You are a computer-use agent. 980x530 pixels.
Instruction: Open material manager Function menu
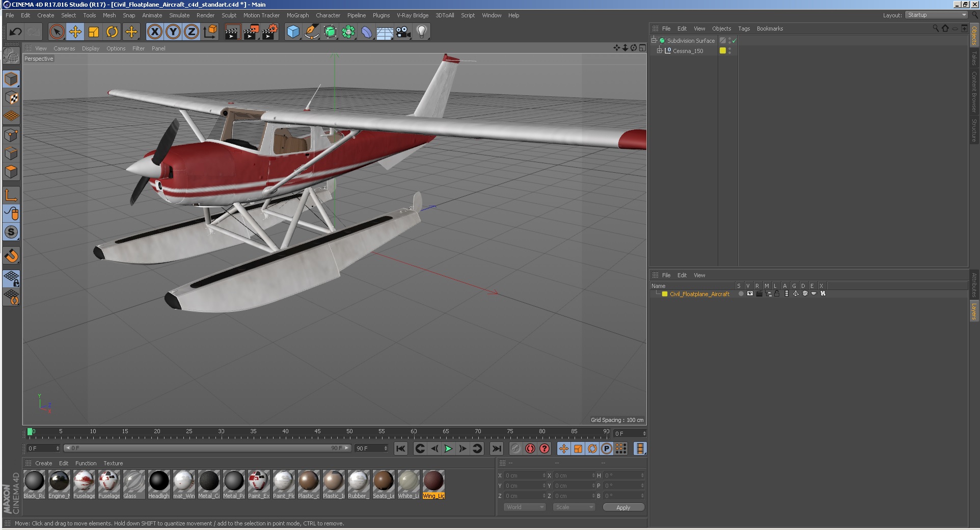tap(86, 463)
